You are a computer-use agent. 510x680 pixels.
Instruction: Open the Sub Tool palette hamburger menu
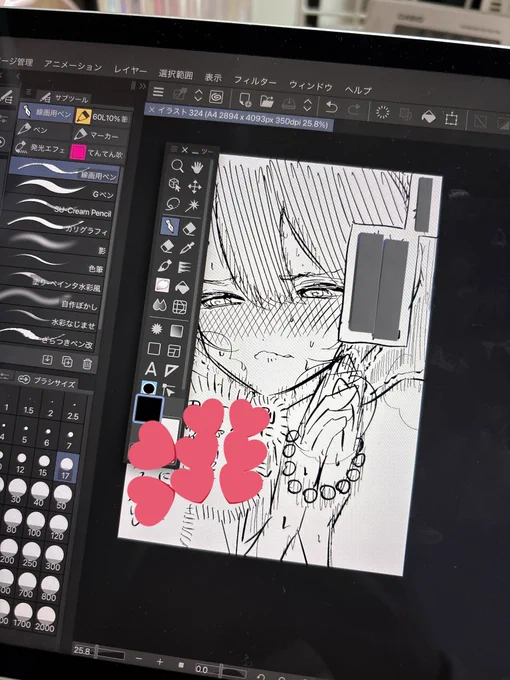tap(29, 92)
